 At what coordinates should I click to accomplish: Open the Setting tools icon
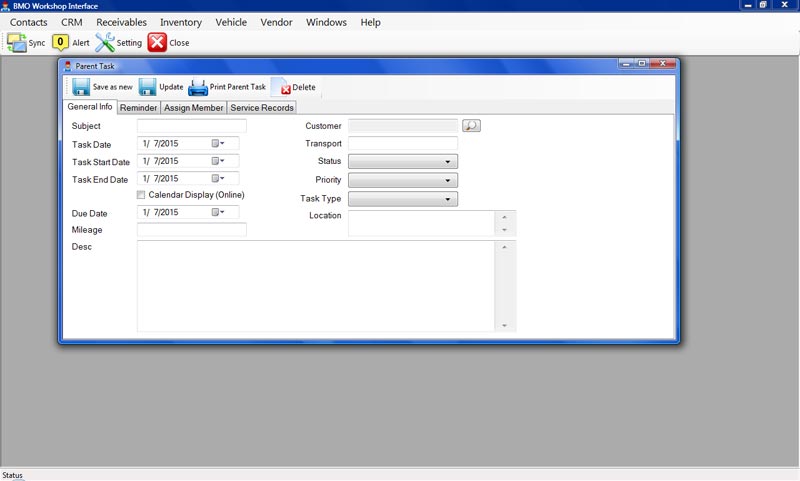click(x=105, y=43)
